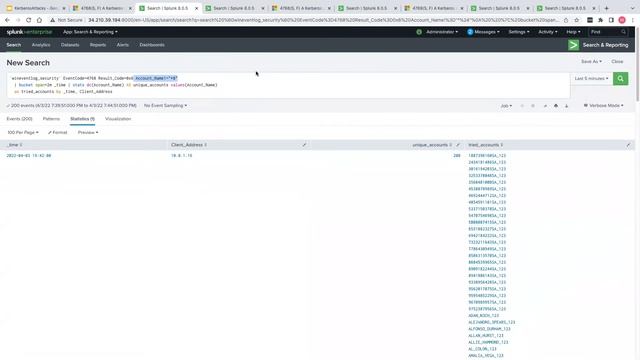Click the page vertical scrollbar

pyautogui.click(x=638, y=65)
